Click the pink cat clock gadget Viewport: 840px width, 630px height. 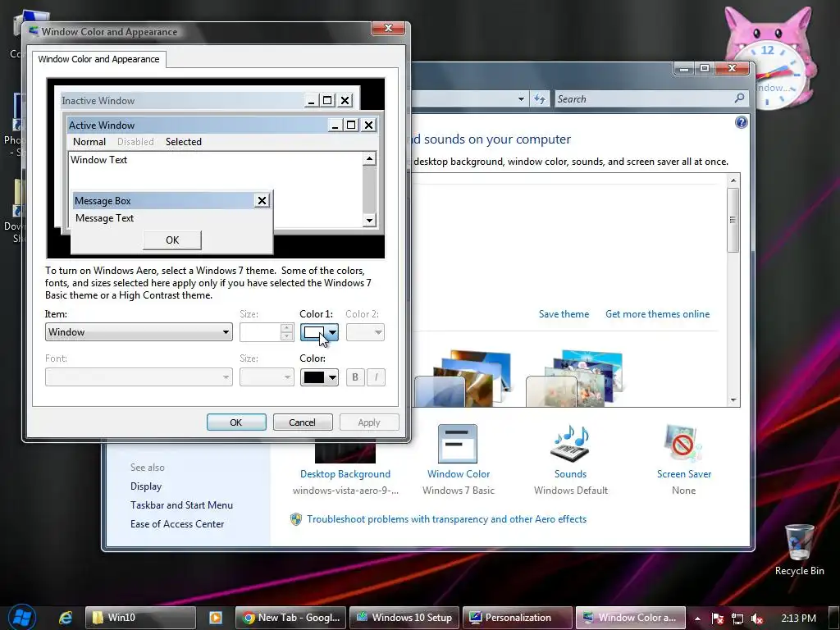[772, 58]
